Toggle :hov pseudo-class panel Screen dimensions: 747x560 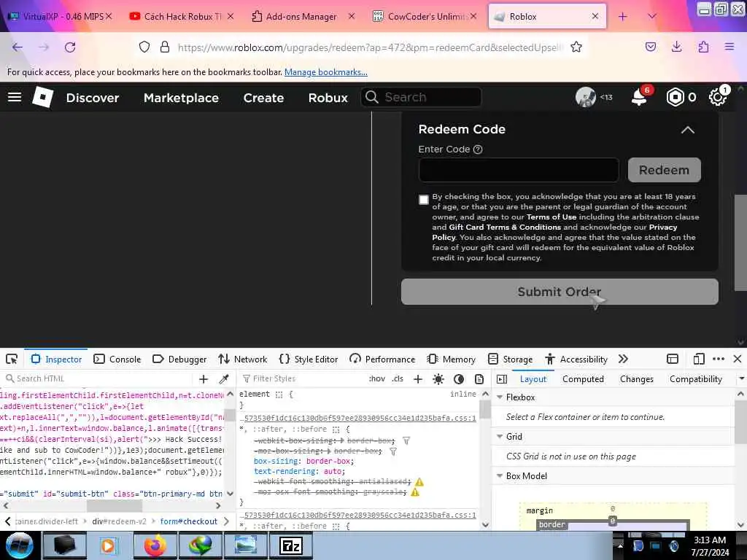tap(377, 379)
